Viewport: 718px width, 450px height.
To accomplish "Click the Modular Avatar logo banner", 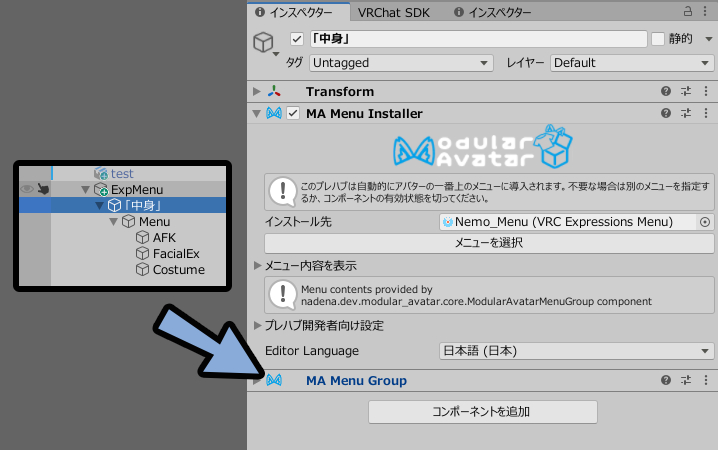I will (x=483, y=147).
